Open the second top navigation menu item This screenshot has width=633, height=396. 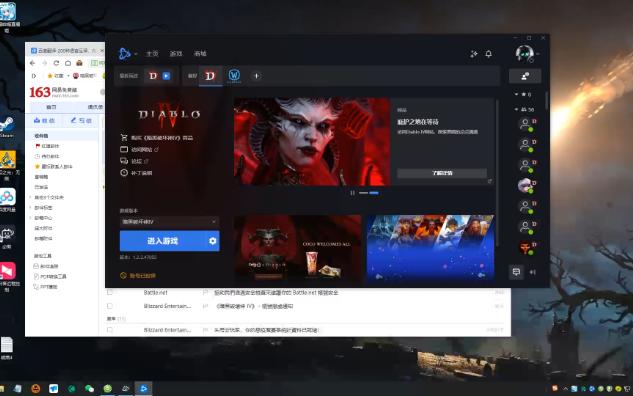[x=176, y=53]
